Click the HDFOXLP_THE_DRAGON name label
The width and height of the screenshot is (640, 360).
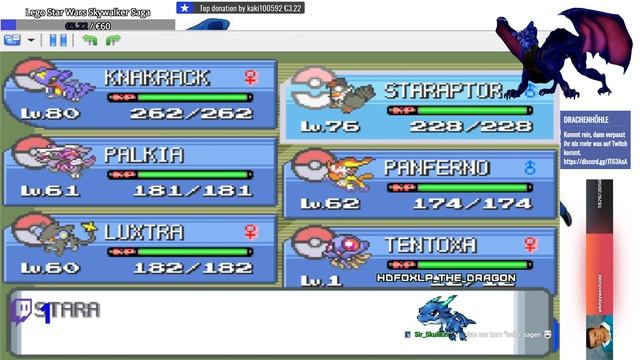click(447, 278)
